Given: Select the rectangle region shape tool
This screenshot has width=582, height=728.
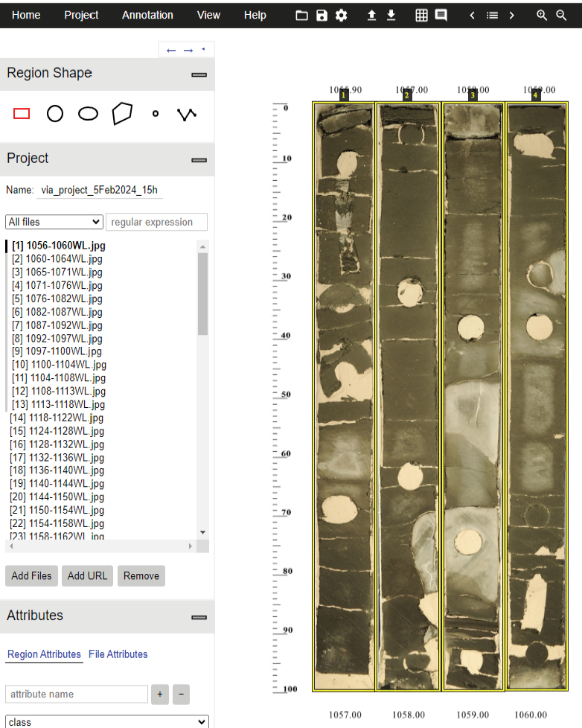Looking at the screenshot, I should tap(22, 113).
